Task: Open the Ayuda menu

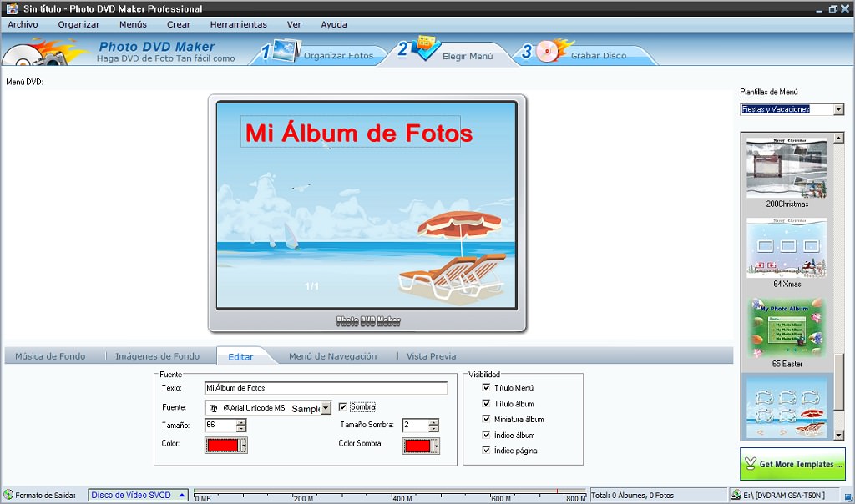Action: [334, 24]
